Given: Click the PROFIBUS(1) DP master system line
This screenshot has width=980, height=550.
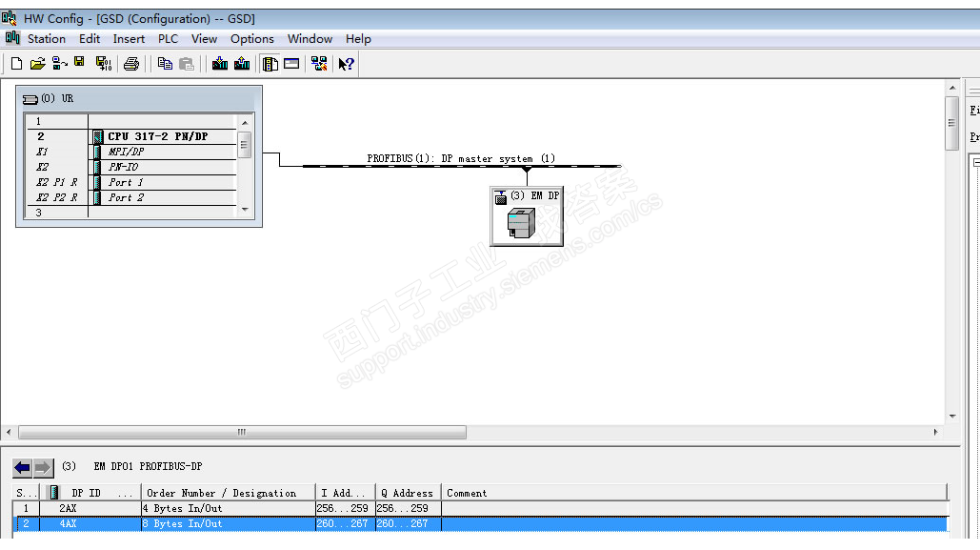Looking at the screenshot, I should pyautogui.click(x=462, y=166).
